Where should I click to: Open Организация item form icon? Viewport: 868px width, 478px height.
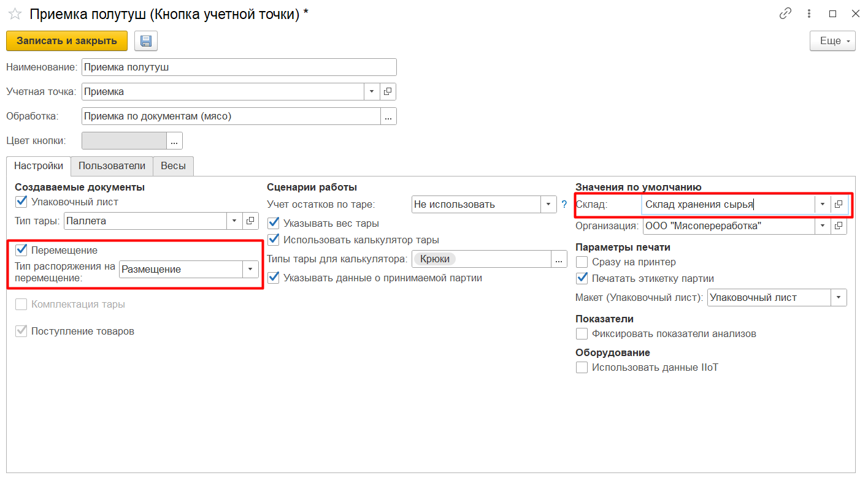click(x=839, y=226)
